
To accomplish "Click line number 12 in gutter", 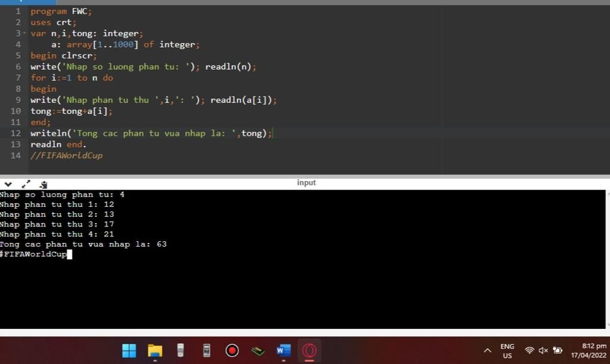I will (15, 133).
